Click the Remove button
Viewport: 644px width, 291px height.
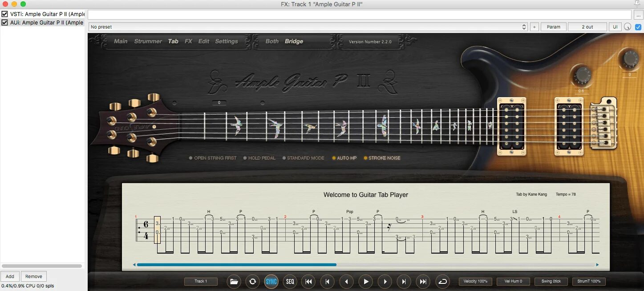(34, 276)
